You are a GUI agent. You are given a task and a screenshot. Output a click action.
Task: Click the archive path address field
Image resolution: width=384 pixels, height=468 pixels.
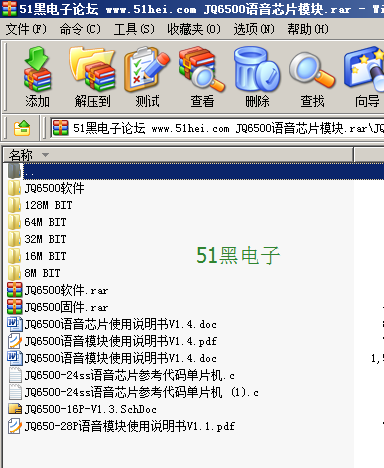click(x=217, y=128)
